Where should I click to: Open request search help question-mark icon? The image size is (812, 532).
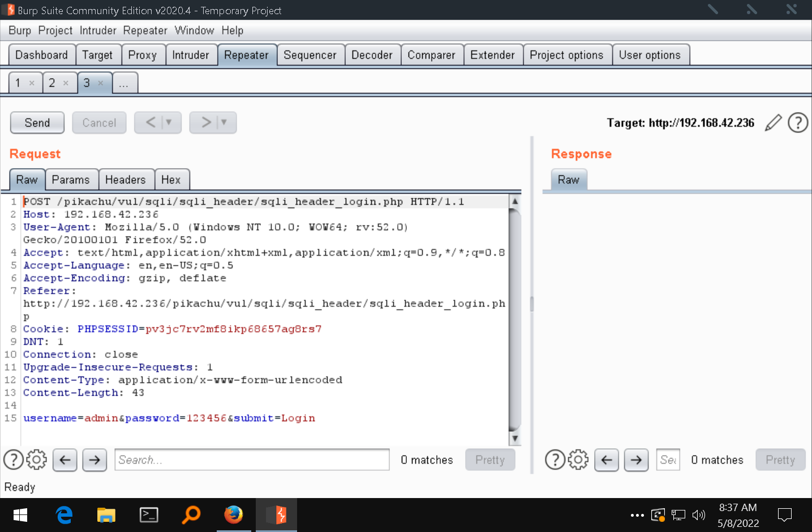[14, 460]
